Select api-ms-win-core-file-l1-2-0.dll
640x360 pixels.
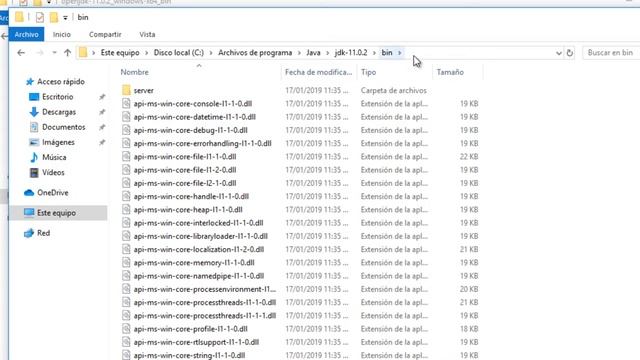(185, 170)
